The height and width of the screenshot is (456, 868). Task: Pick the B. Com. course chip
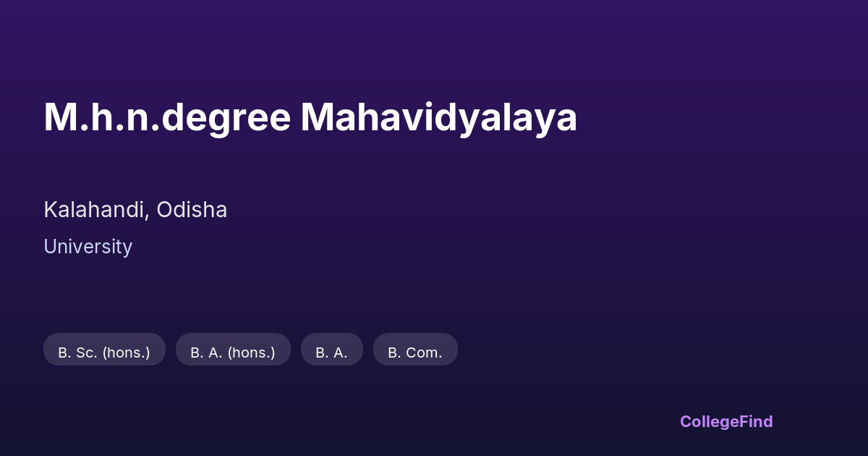coord(415,352)
